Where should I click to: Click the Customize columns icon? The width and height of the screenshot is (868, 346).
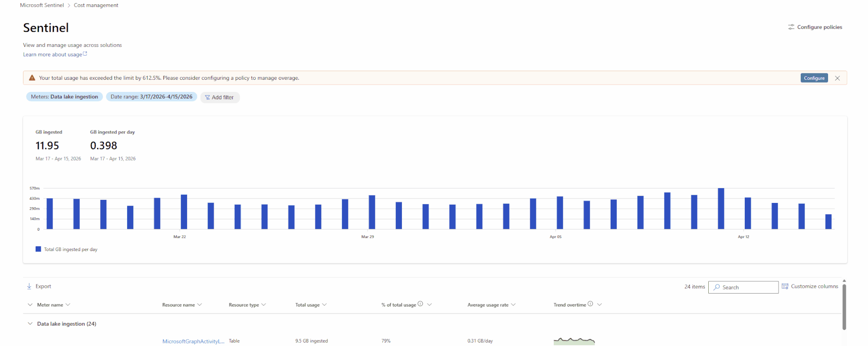pyautogui.click(x=785, y=286)
